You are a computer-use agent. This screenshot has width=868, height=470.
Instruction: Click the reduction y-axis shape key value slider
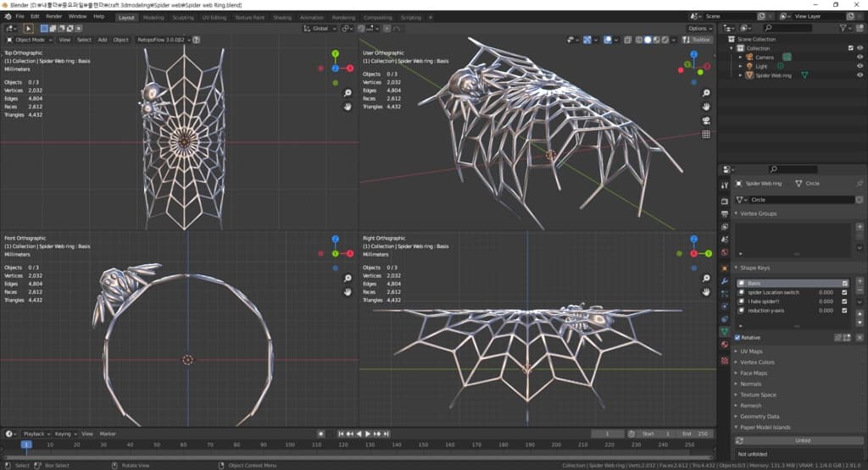(826, 311)
